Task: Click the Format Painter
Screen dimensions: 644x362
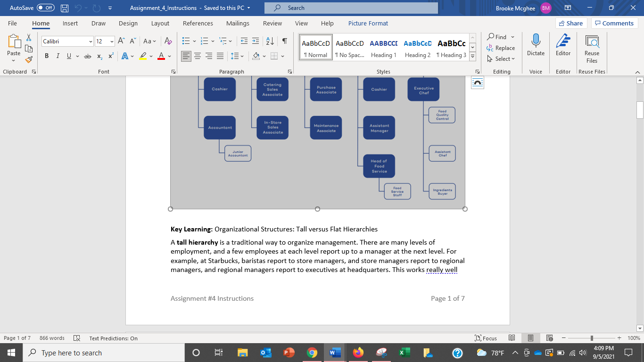Action: (28, 59)
